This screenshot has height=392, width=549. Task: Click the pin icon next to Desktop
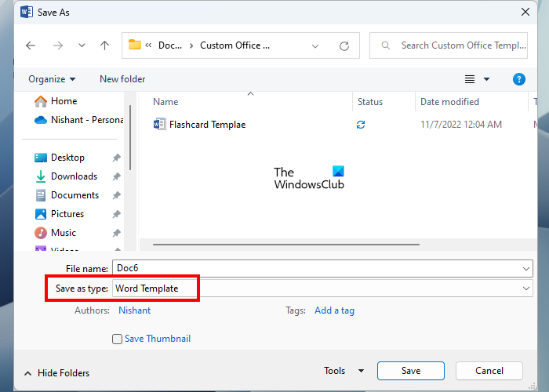click(116, 158)
